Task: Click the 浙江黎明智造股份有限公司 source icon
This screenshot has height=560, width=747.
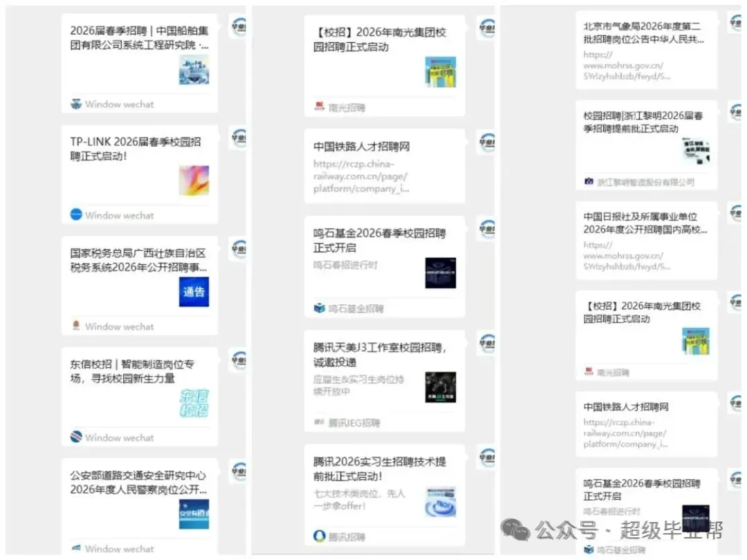Action: (589, 181)
